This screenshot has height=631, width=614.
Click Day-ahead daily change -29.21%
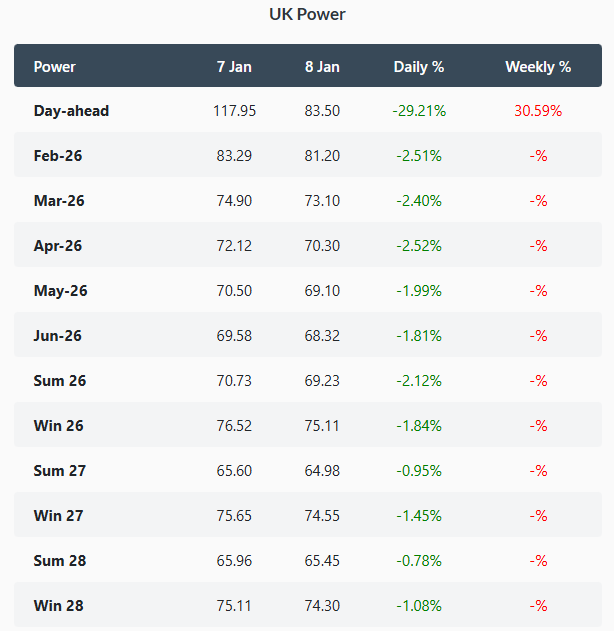419,111
